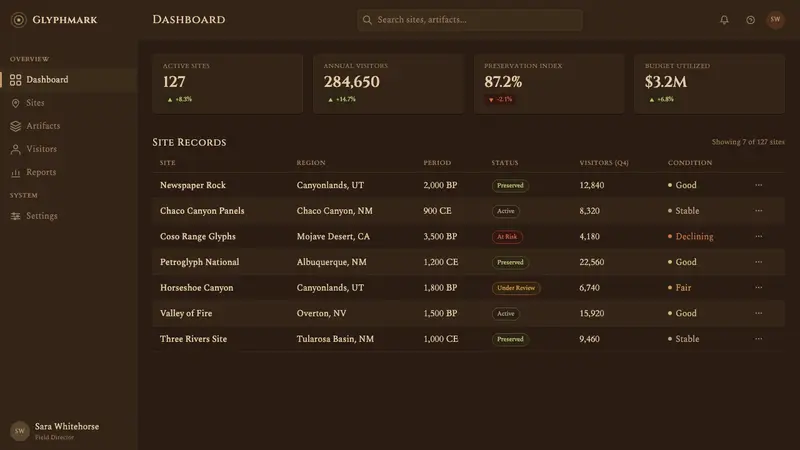The height and width of the screenshot is (450, 800).
Task: Click Chaco Canyon Panels site name
Action: tap(202, 211)
